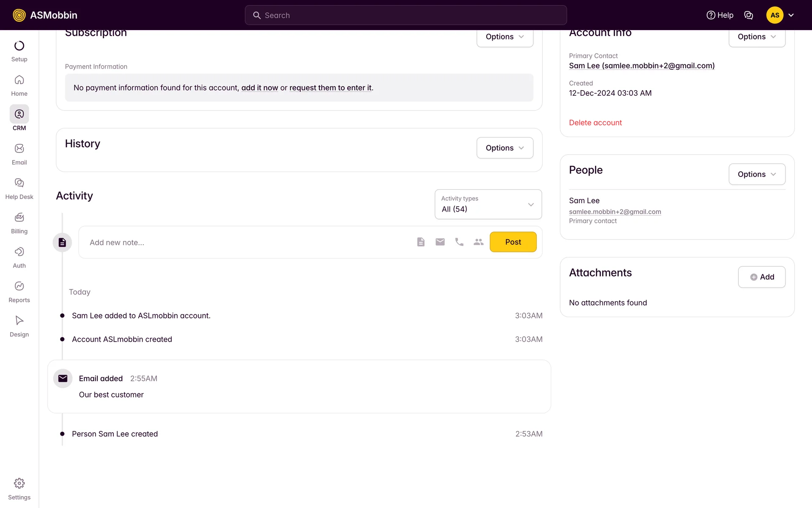The height and width of the screenshot is (508, 812).
Task: Open Settings at sidebar bottom
Action: pyautogui.click(x=19, y=489)
